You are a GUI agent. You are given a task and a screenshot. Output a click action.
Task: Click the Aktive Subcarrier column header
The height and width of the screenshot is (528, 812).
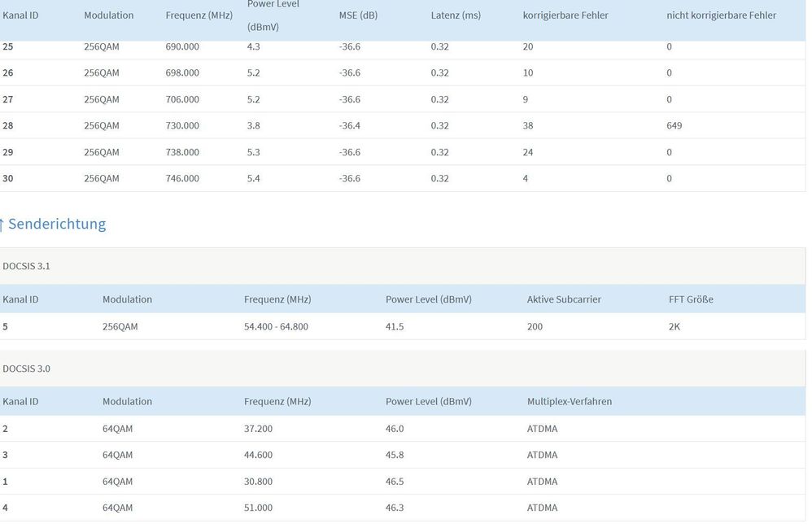pyautogui.click(x=564, y=299)
